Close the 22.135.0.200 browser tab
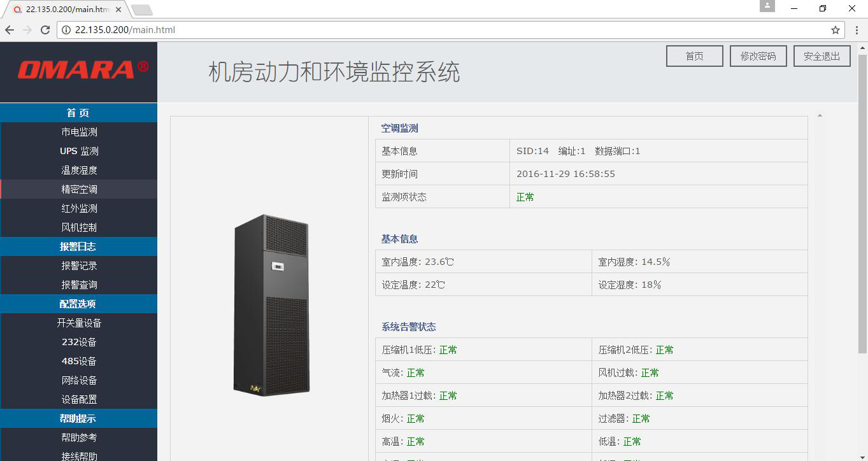This screenshot has width=868, height=461. [118, 10]
